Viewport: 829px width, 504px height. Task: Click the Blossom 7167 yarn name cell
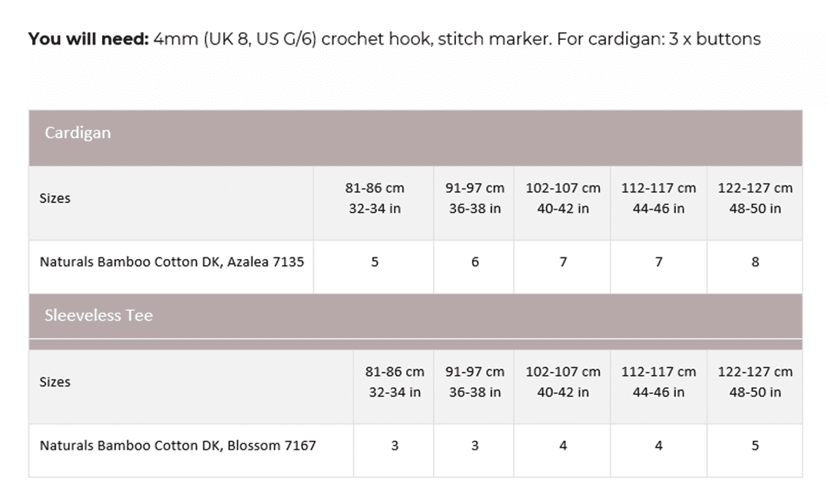178,446
